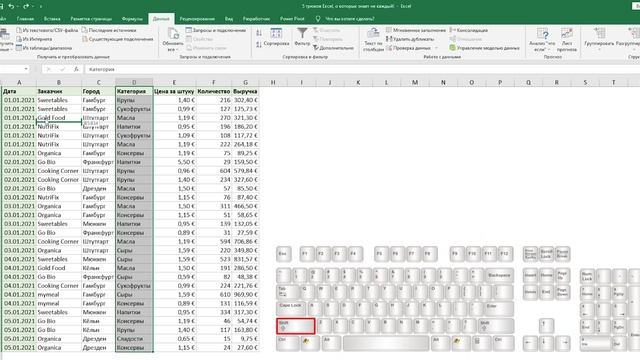Open the Power Pivot ribbon tab
This screenshot has width=640, height=360.
(292, 19)
